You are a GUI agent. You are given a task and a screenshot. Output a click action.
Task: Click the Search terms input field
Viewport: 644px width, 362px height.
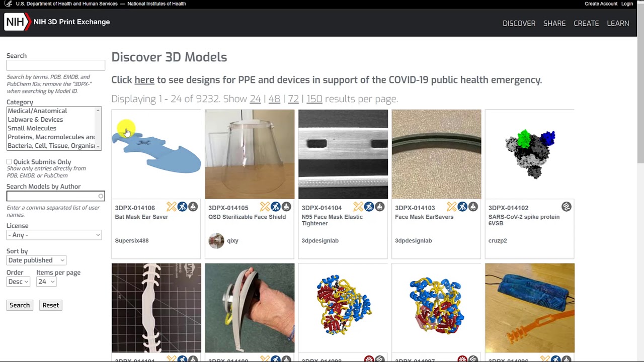pyautogui.click(x=55, y=65)
